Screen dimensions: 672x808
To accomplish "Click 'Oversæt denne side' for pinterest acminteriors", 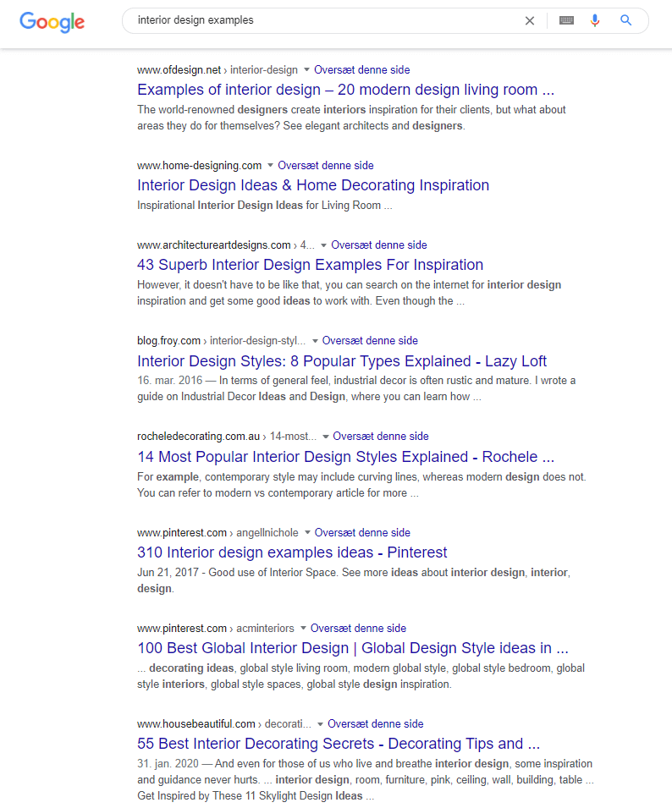I will [358, 628].
